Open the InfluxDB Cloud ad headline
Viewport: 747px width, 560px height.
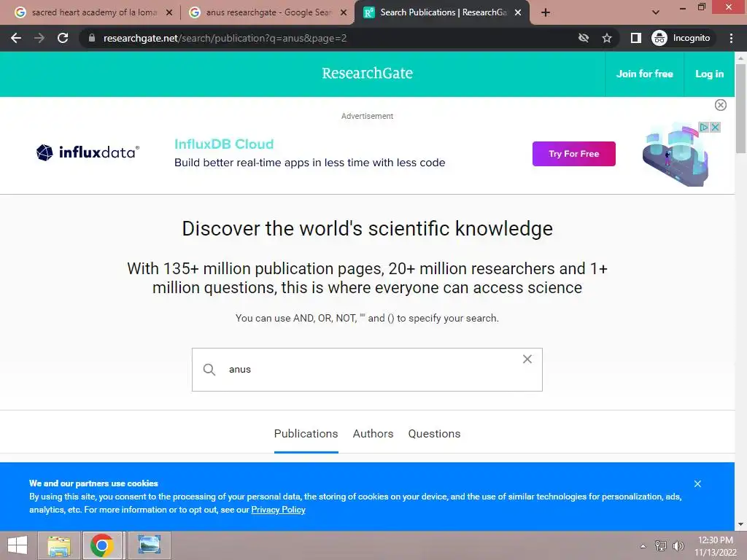[x=224, y=144]
